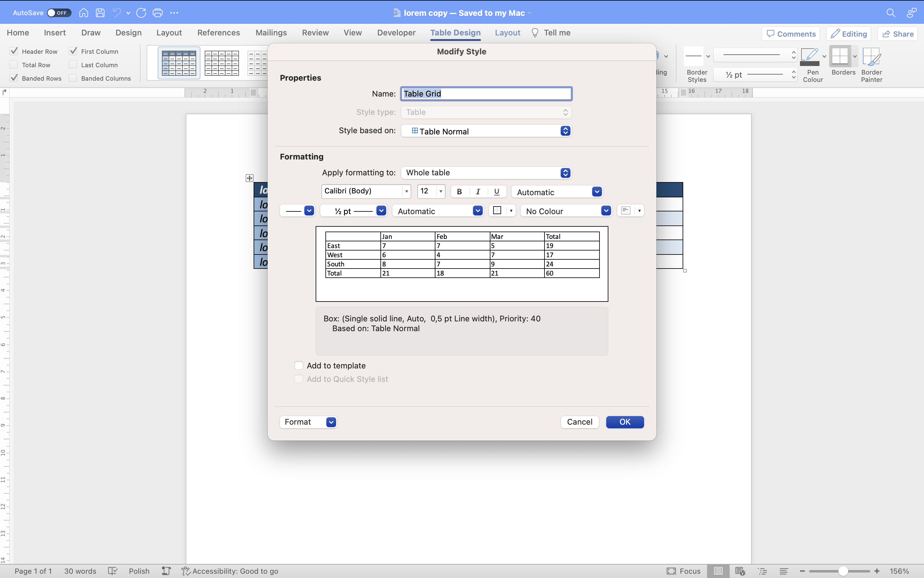This screenshot has height=578, width=924.
Task: Switch to the Developer tab
Action: point(396,33)
